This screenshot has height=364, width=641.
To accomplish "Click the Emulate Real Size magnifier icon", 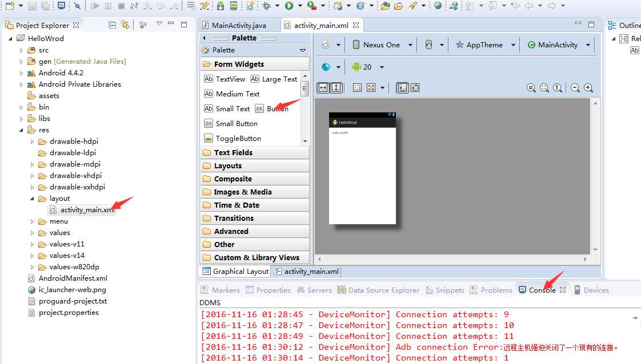I will point(531,88).
